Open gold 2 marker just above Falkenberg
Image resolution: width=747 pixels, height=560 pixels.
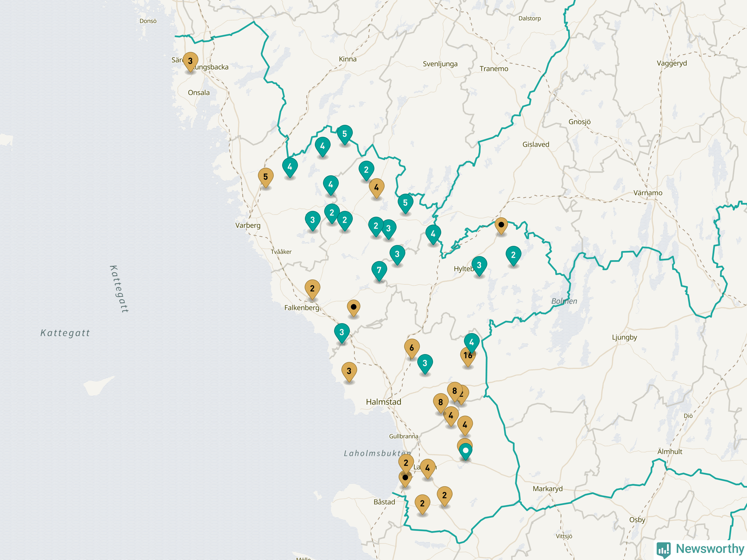point(312,289)
